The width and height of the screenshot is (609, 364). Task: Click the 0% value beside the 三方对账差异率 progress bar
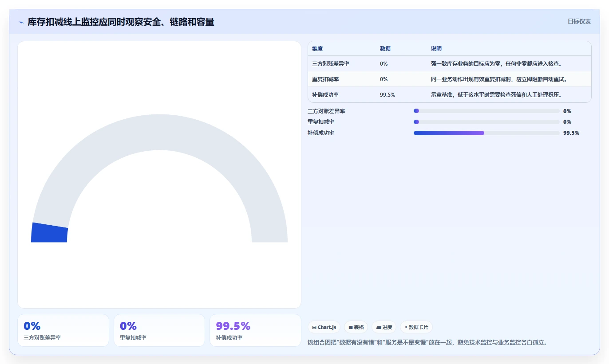(567, 111)
